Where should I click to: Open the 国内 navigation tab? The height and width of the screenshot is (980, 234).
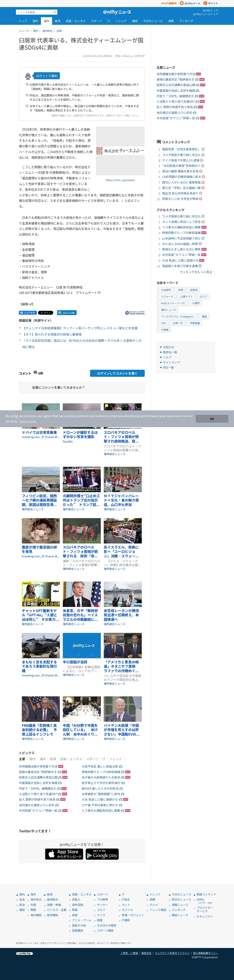pyautogui.click(x=35, y=21)
